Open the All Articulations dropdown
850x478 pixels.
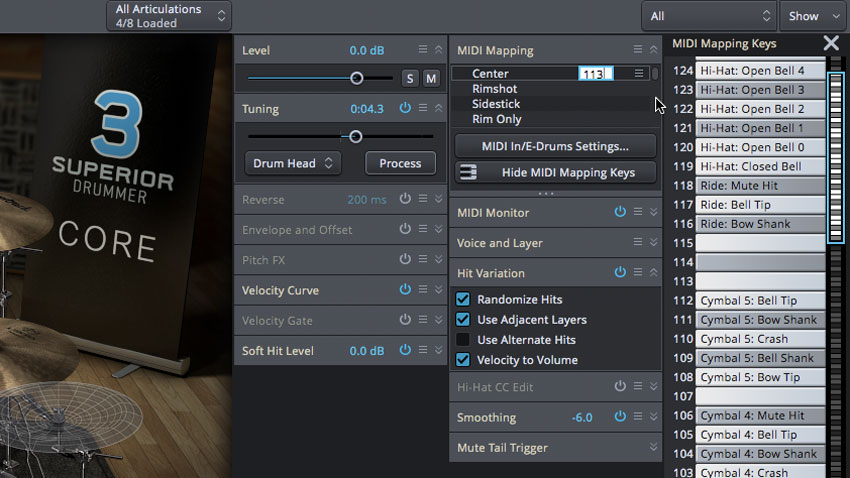pos(169,16)
